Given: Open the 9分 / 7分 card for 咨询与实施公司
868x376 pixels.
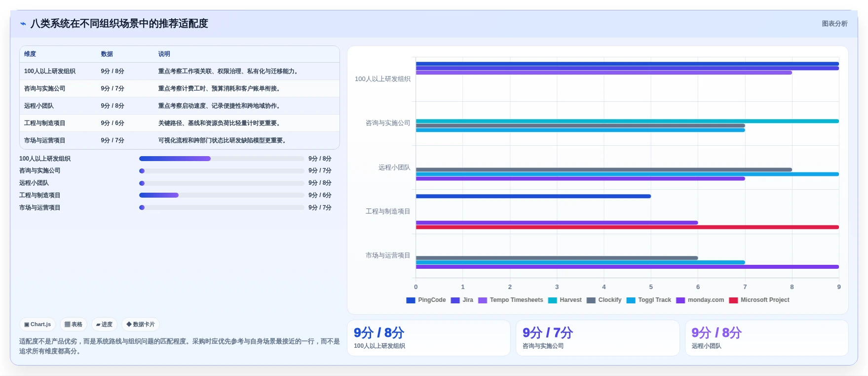Looking at the screenshot, I should tap(598, 338).
